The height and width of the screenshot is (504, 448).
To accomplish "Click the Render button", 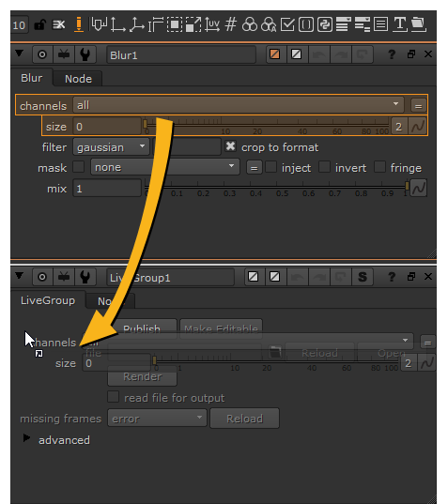I will [x=142, y=376].
